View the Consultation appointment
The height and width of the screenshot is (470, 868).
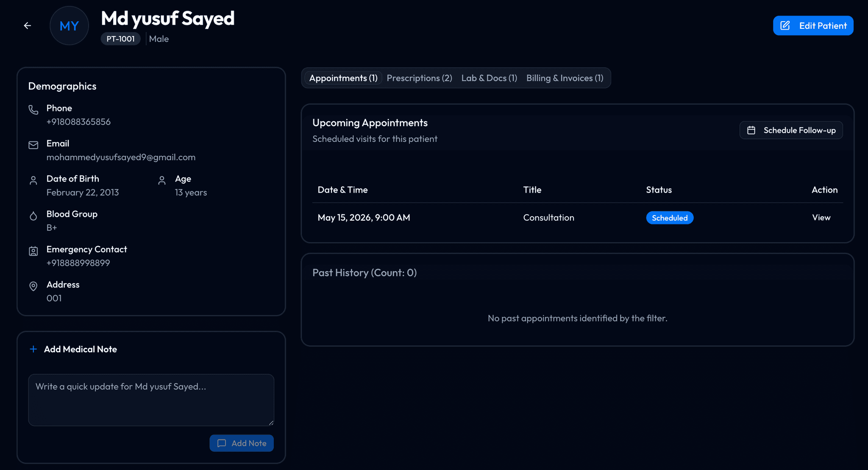click(x=821, y=218)
